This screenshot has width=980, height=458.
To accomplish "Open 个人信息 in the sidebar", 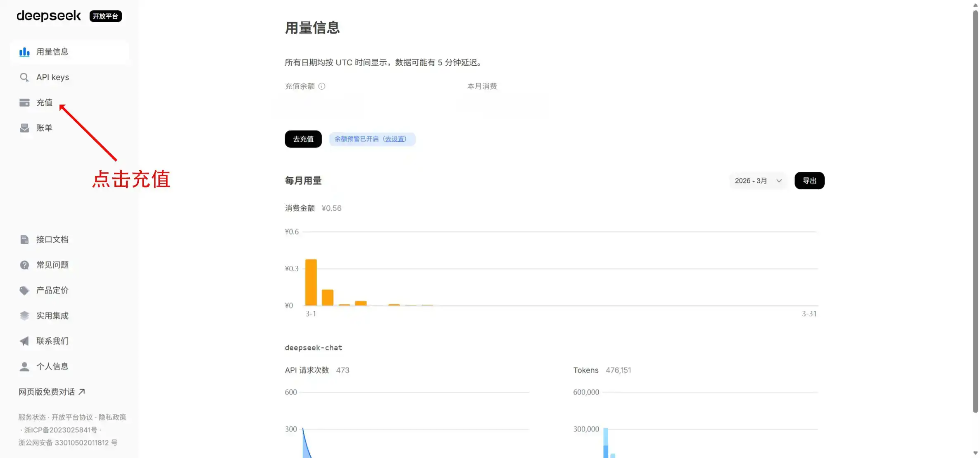I will click(69, 367).
